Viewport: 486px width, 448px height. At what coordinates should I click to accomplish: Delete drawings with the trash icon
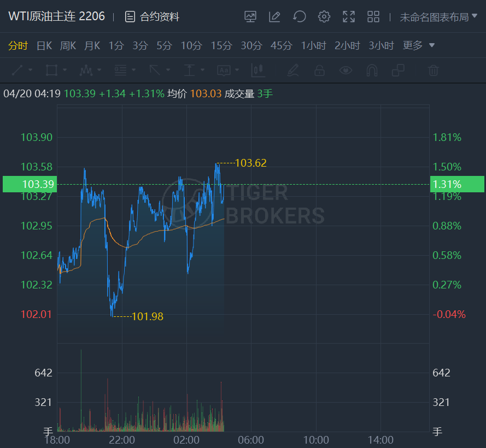(433, 70)
